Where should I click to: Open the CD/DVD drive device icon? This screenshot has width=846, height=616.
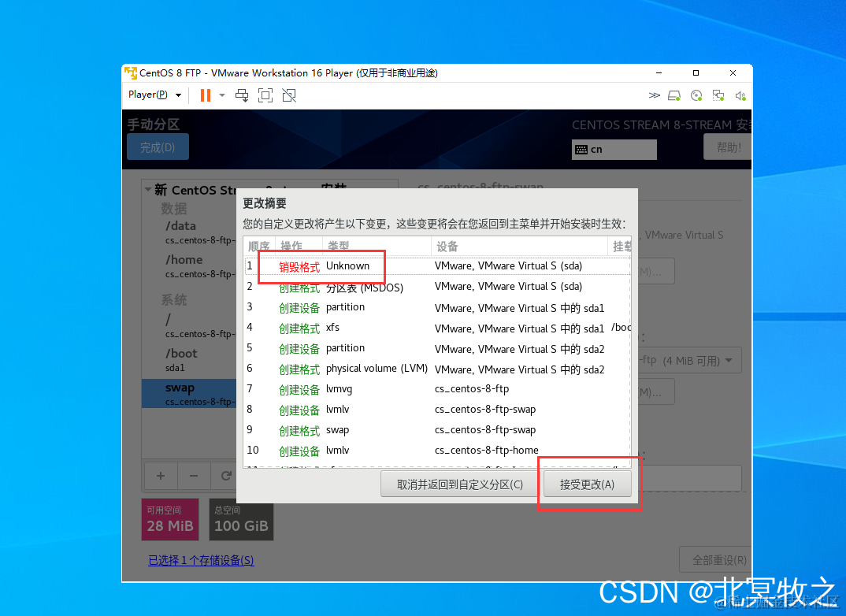tap(696, 95)
